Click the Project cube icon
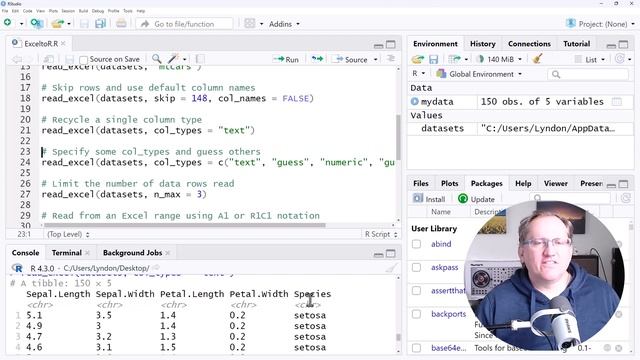The height and width of the screenshot is (360, 640). click(x=571, y=23)
